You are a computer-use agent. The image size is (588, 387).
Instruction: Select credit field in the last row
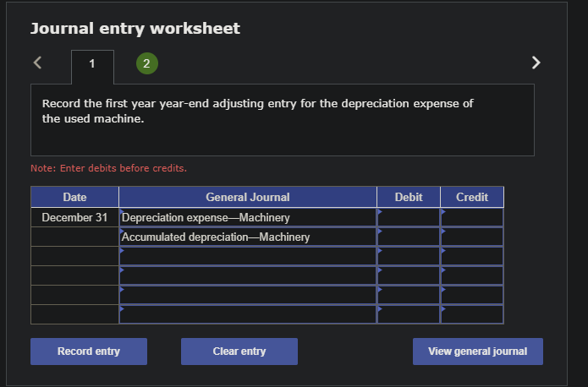point(472,314)
